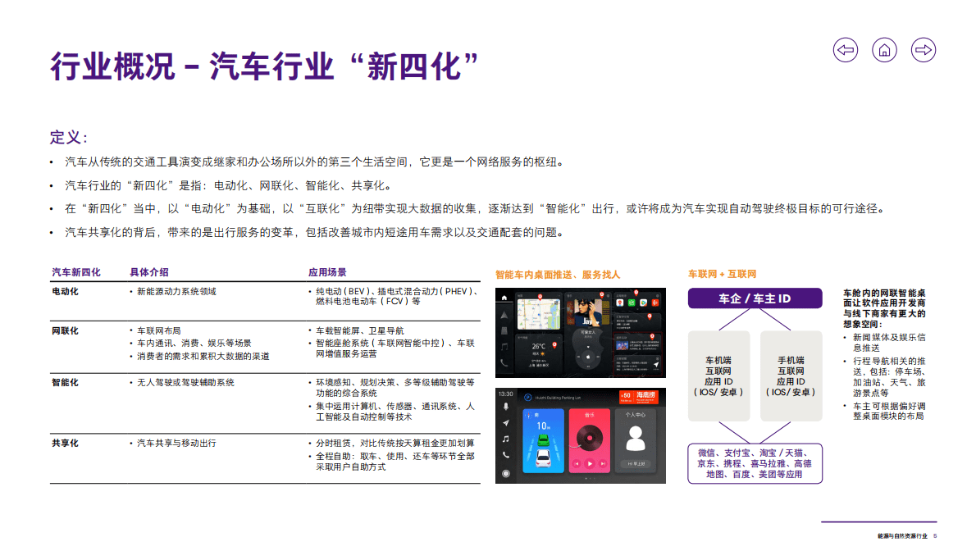
Task: Click the navigation send-arrow icon in the sidebar
Action: tap(505, 423)
